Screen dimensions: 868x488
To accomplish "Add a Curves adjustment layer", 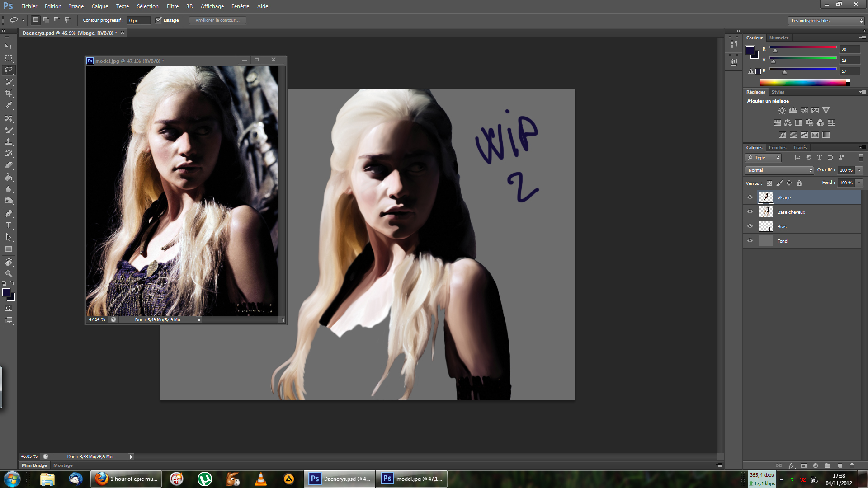I will [x=804, y=111].
